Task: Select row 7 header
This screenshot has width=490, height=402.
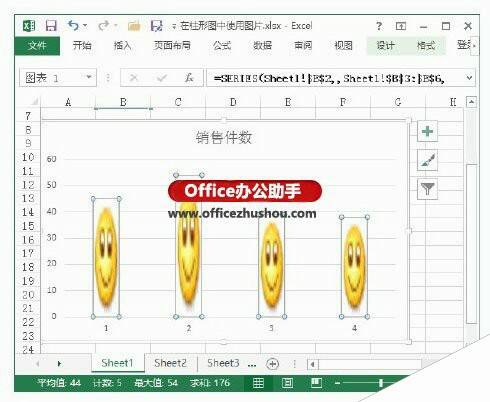Action: coord(28,116)
